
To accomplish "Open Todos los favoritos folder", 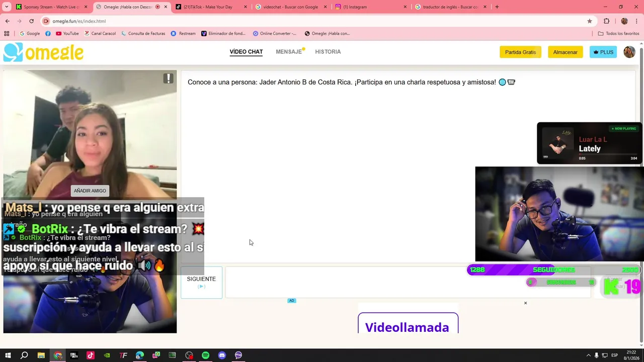I will point(618,34).
